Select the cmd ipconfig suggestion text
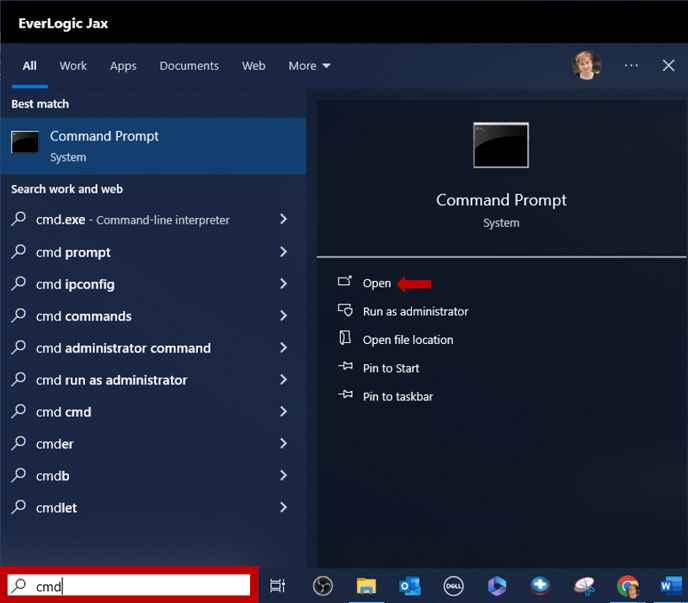688x603 pixels. coord(75,284)
